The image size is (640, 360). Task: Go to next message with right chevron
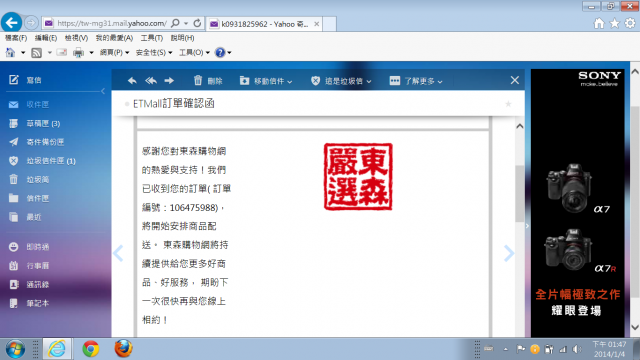[x=509, y=253]
